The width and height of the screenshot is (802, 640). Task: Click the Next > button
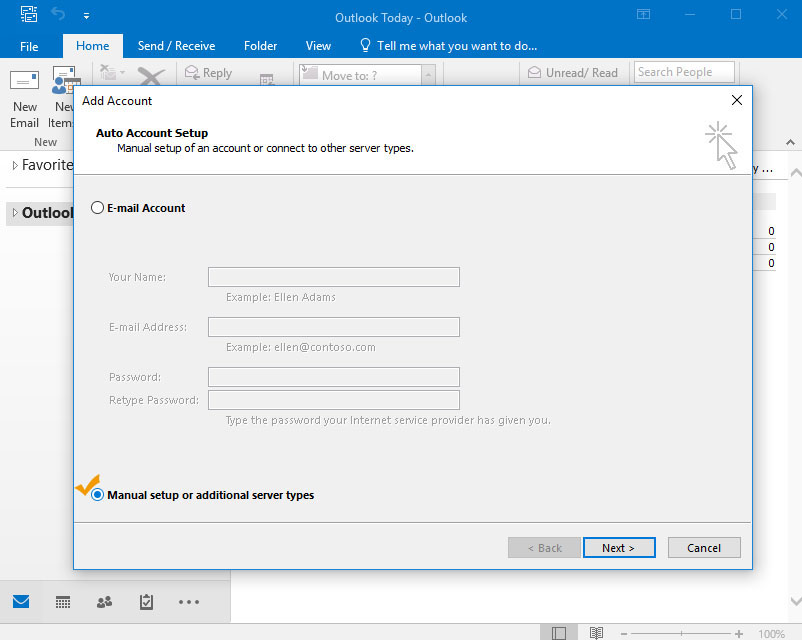[619, 548]
